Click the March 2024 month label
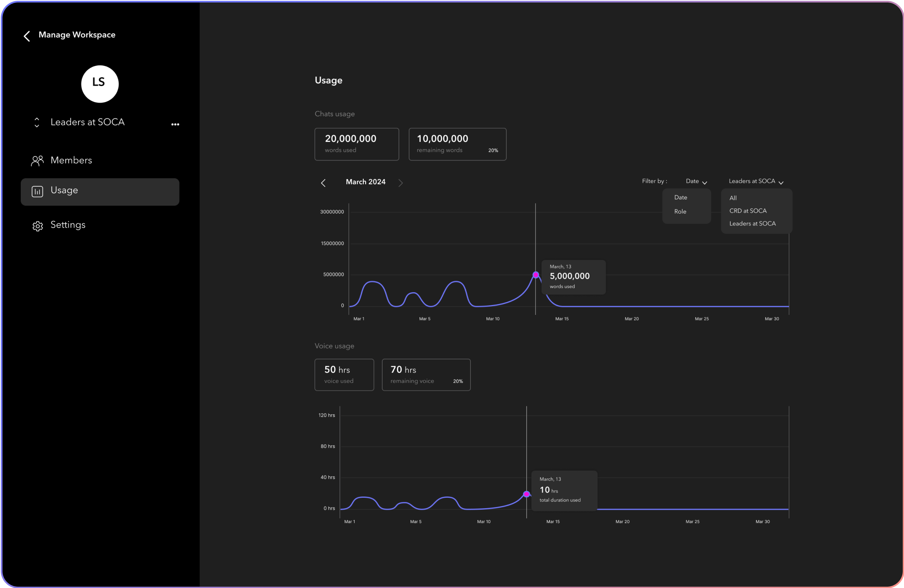904x588 pixels. coord(365,182)
